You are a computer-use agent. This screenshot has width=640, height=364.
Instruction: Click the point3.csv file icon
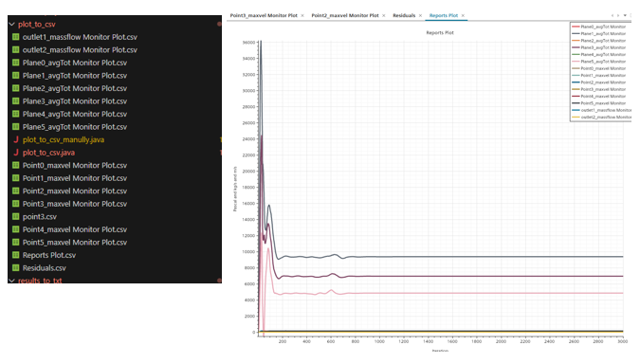(16, 217)
